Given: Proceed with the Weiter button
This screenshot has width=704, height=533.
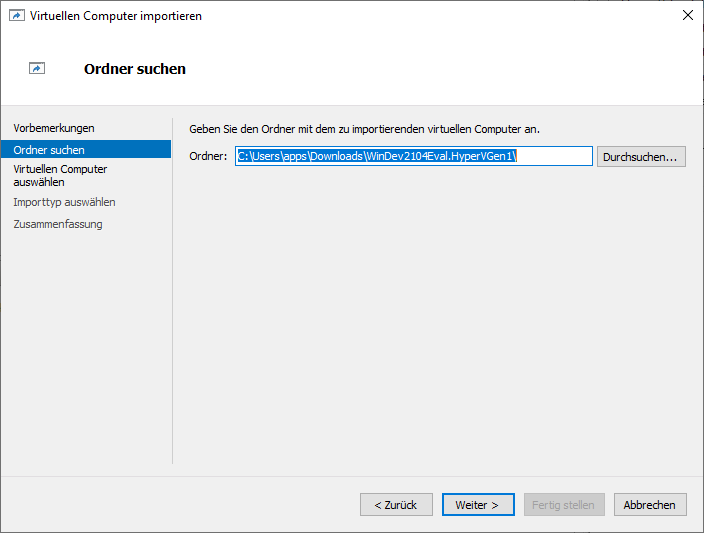Looking at the screenshot, I should (478, 505).
